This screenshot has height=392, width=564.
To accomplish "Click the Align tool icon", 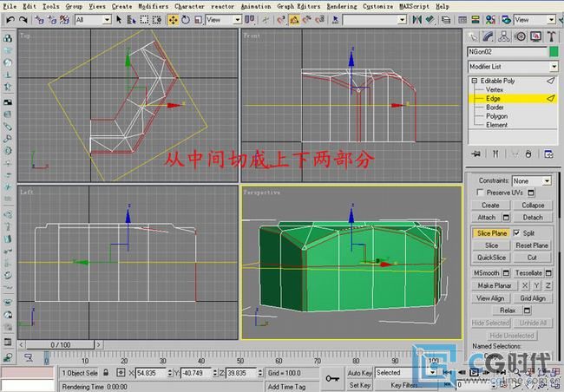I will coord(430,19).
